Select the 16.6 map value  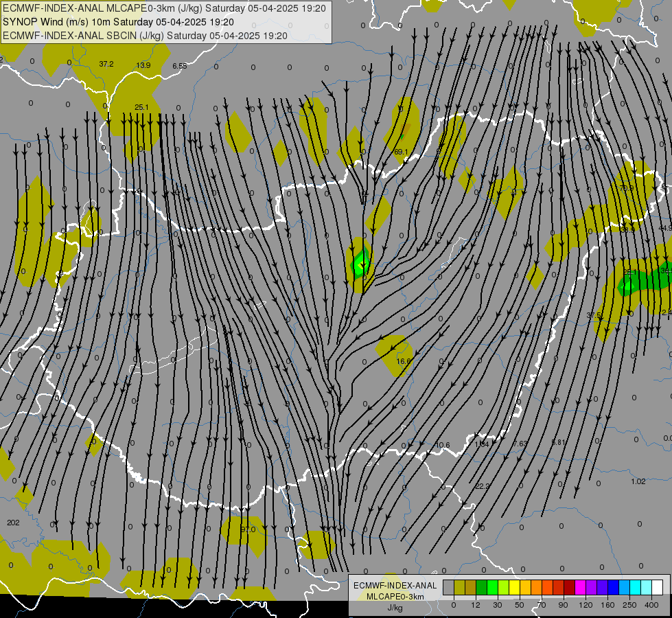pos(404,361)
